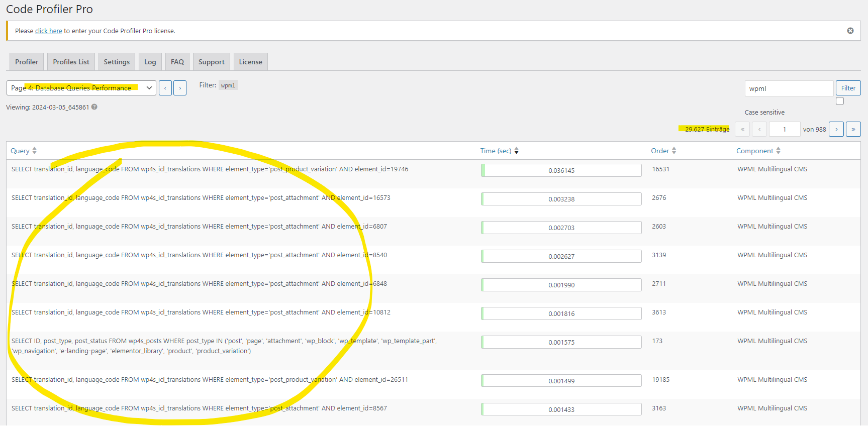Select query text with element_id=26511
The image size is (868, 426).
[x=210, y=380]
